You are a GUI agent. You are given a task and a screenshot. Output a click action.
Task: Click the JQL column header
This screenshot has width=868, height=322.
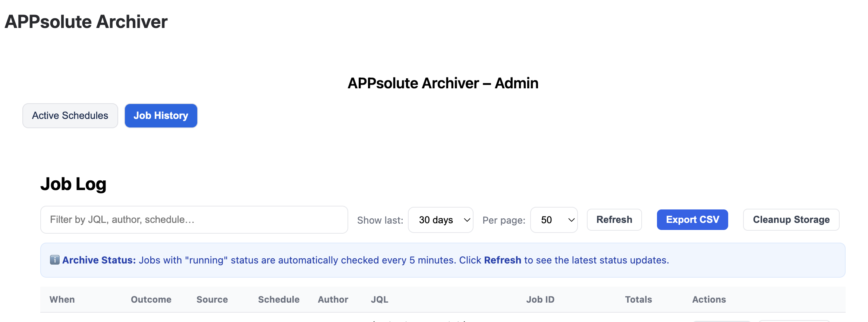[380, 300]
